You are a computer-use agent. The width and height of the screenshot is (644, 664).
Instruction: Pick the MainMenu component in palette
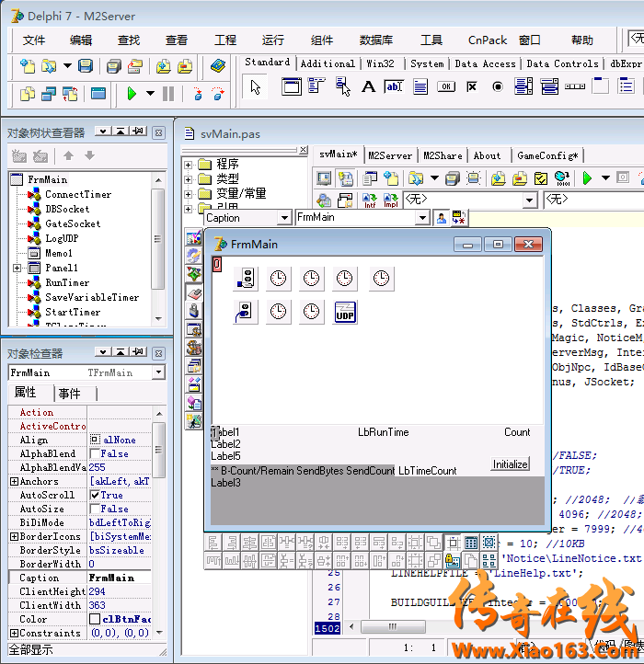coord(316,86)
